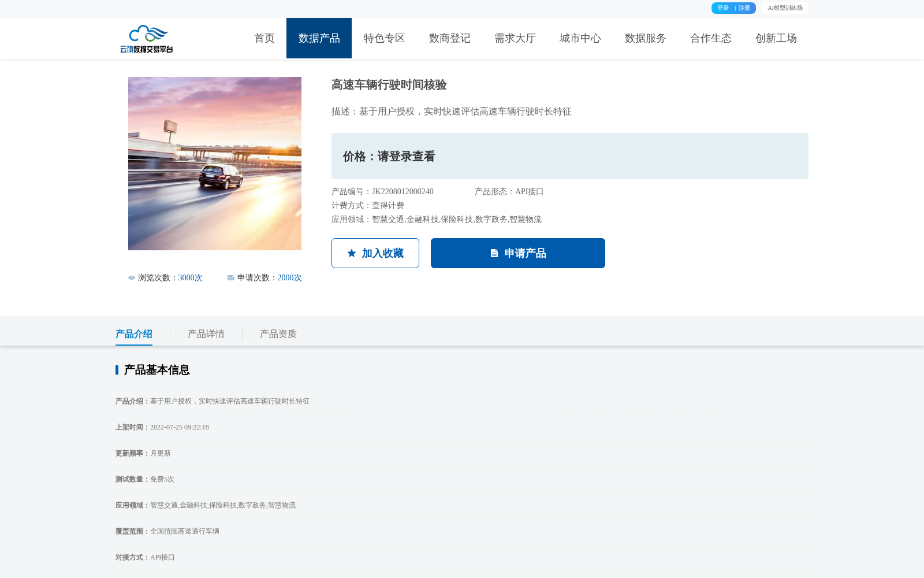Click the 产品形态：API接口 text
Image resolution: width=924 pixels, height=578 pixels.
click(509, 192)
